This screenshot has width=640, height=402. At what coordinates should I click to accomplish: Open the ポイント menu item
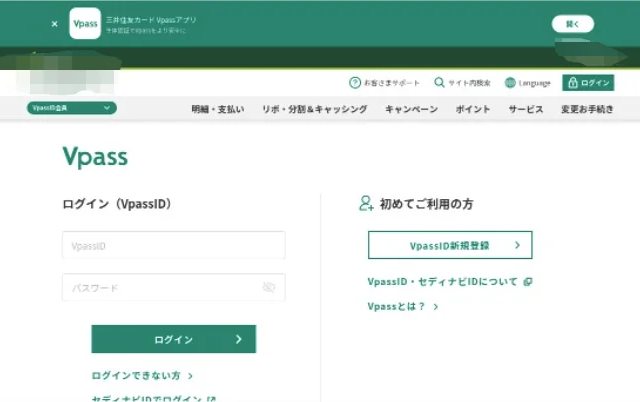click(x=473, y=109)
